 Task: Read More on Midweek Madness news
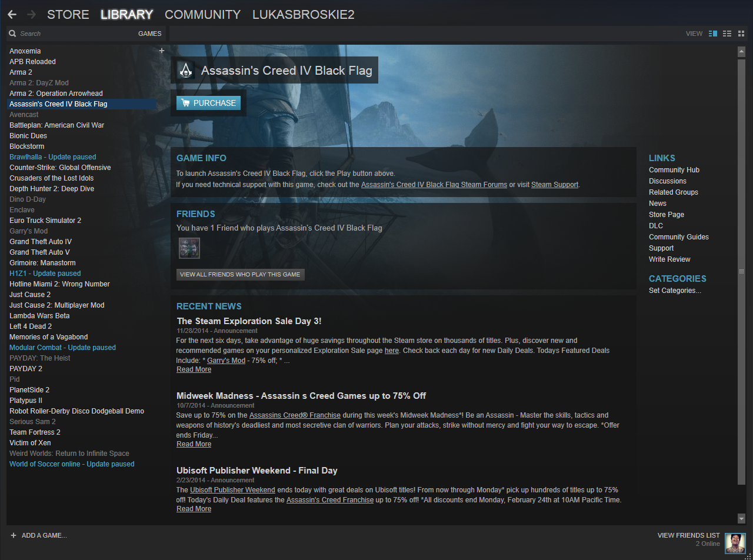pos(194,444)
